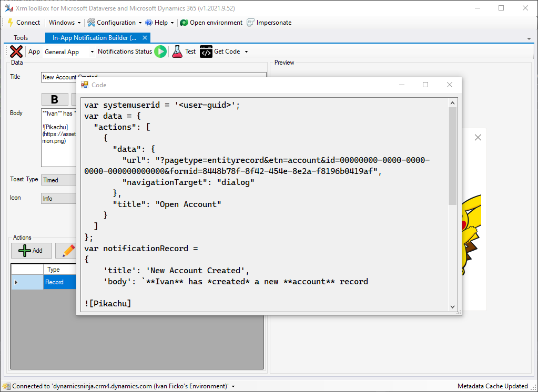Maximize the XrmToolBox main window
538x392 pixels.
(x=501, y=8)
